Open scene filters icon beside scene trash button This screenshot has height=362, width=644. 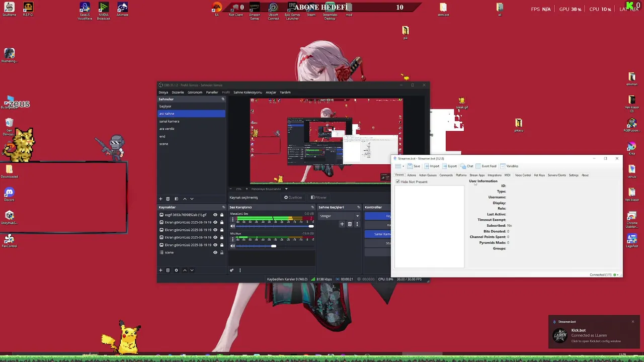tap(176, 199)
